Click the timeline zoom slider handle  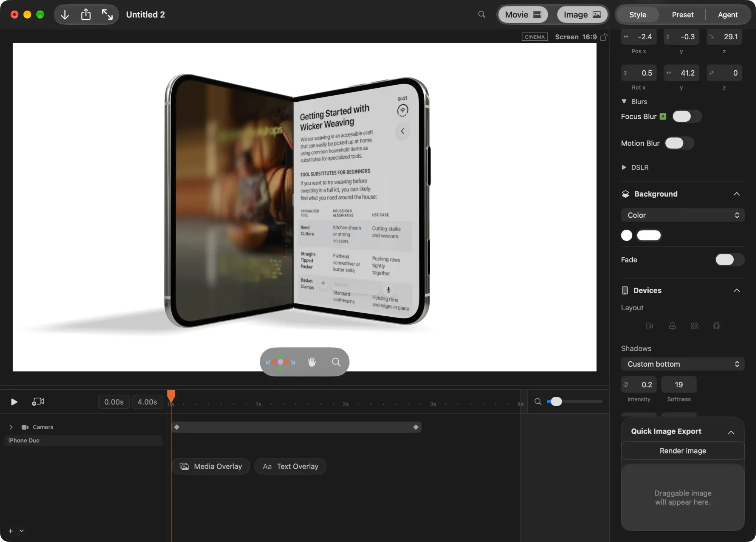(x=556, y=401)
